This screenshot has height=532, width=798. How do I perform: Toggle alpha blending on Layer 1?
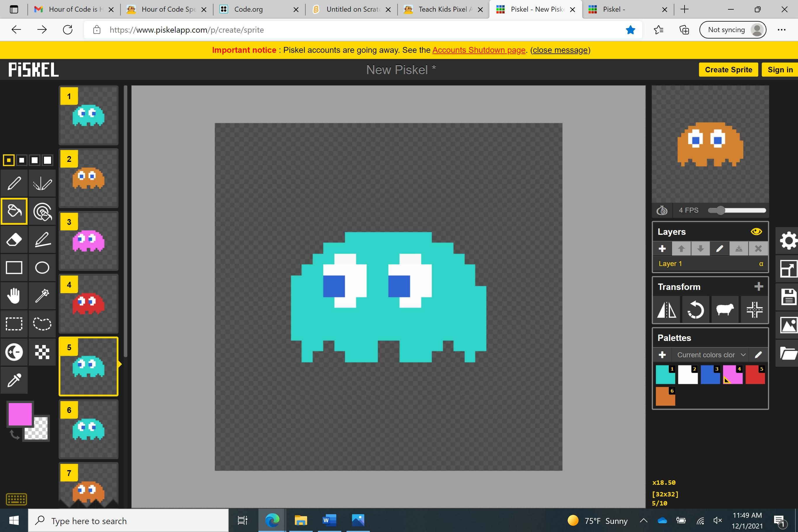(761, 264)
